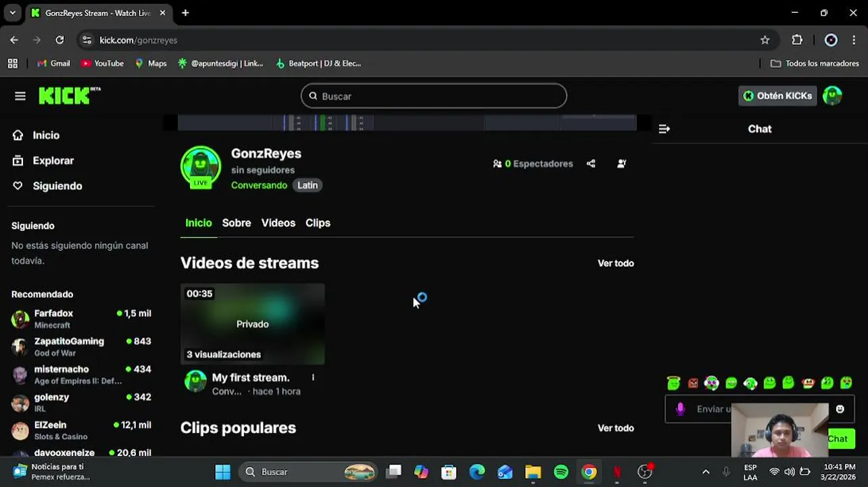Collapse the chat panel with the arrow icon
The width and height of the screenshot is (868, 487).
pos(664,129)
